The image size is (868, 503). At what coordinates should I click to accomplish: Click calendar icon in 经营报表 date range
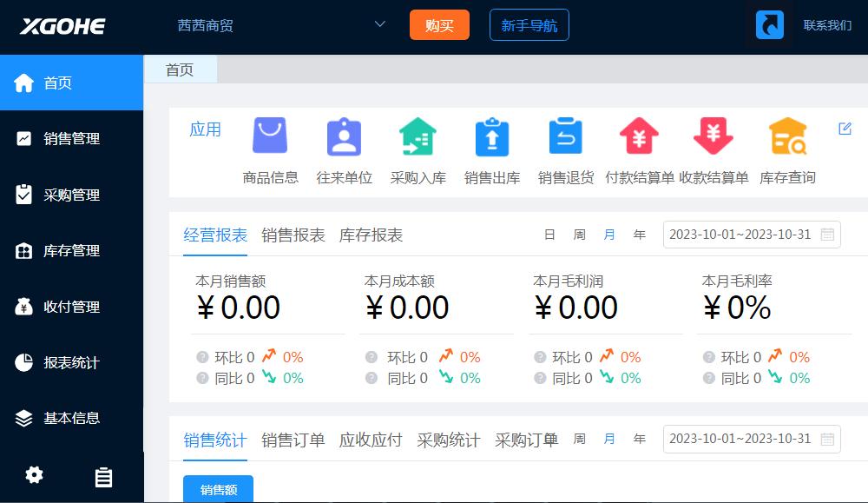pos(827,235)
